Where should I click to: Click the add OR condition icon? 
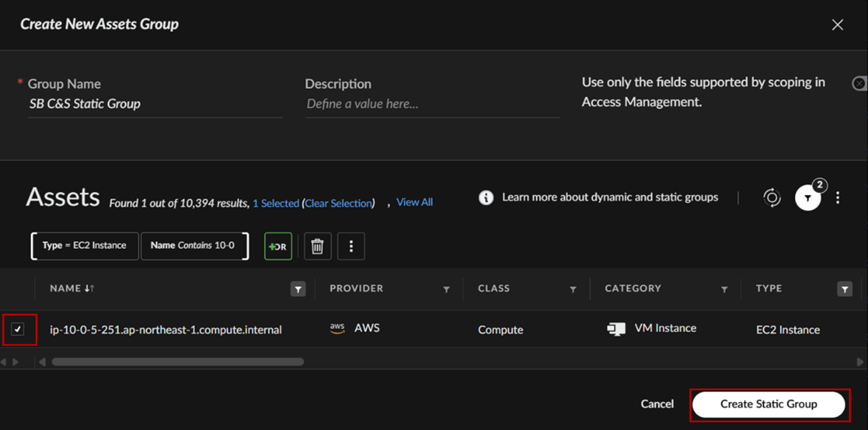point(278,246)
